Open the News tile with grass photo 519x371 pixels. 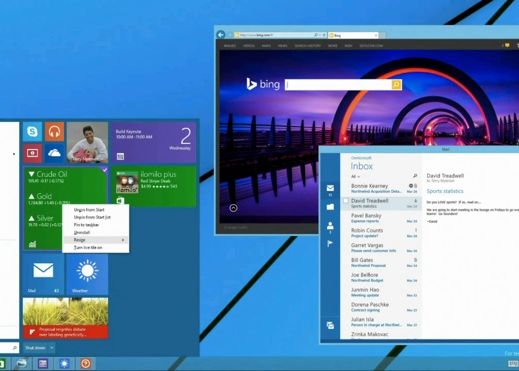click(65, 318)
